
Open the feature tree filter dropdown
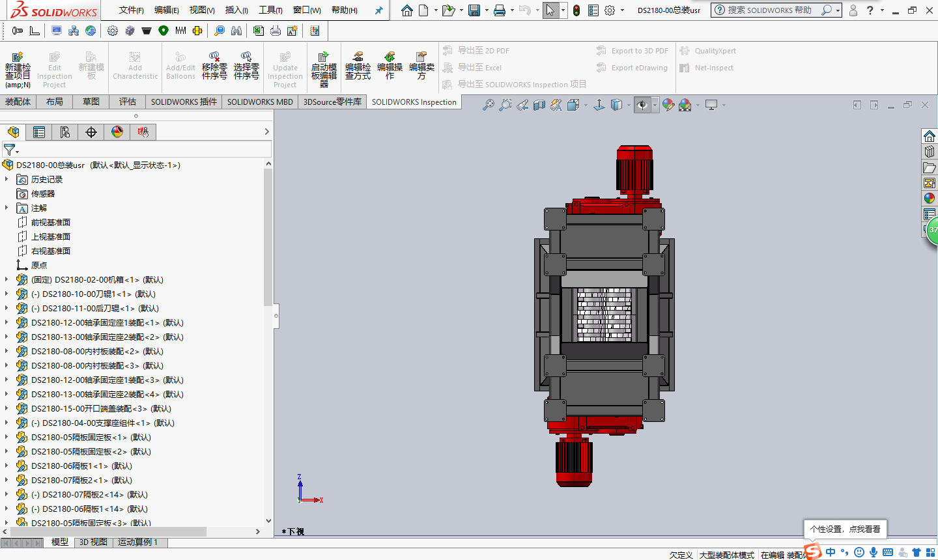pos(10,150)
